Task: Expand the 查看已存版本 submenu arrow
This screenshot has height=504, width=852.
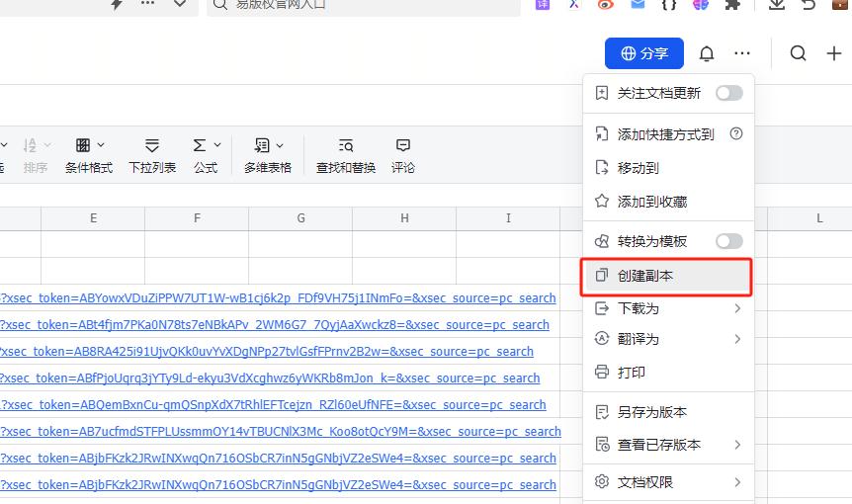Action: pos(737,445)
